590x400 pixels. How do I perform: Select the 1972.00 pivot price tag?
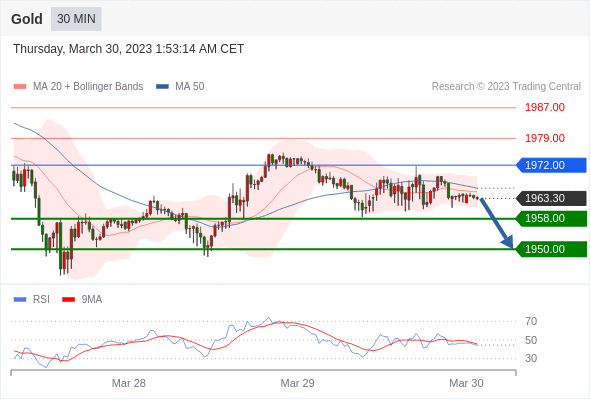coord(550,165)
